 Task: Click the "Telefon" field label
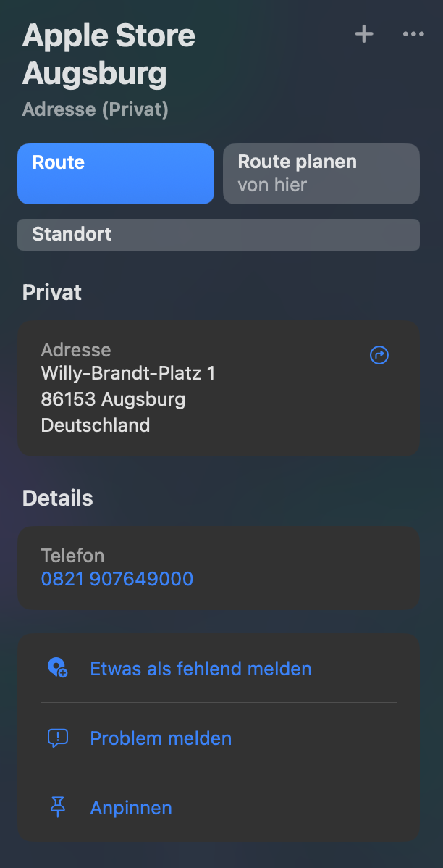click(72, 556)
